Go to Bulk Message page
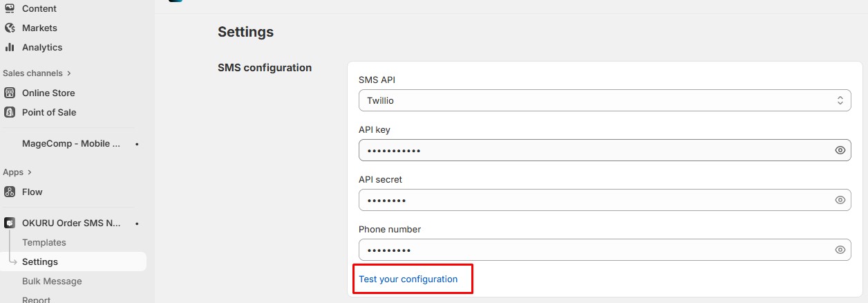Image resolution: width=868 pixels, height=303 pixels. click(x=52, y=282)
